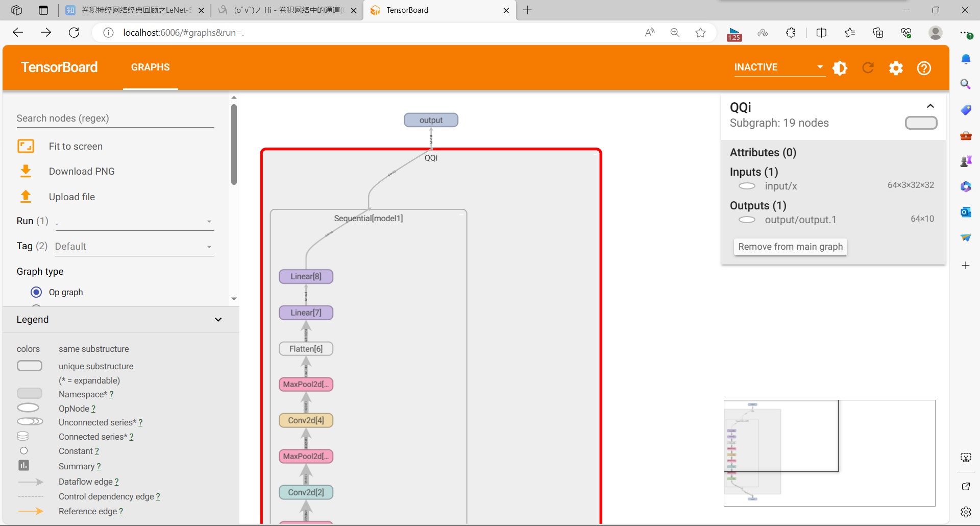The height and width of the screenshot is (526, 980).
Task: Open the browser tab actions menu
Action: pos(43,10)
